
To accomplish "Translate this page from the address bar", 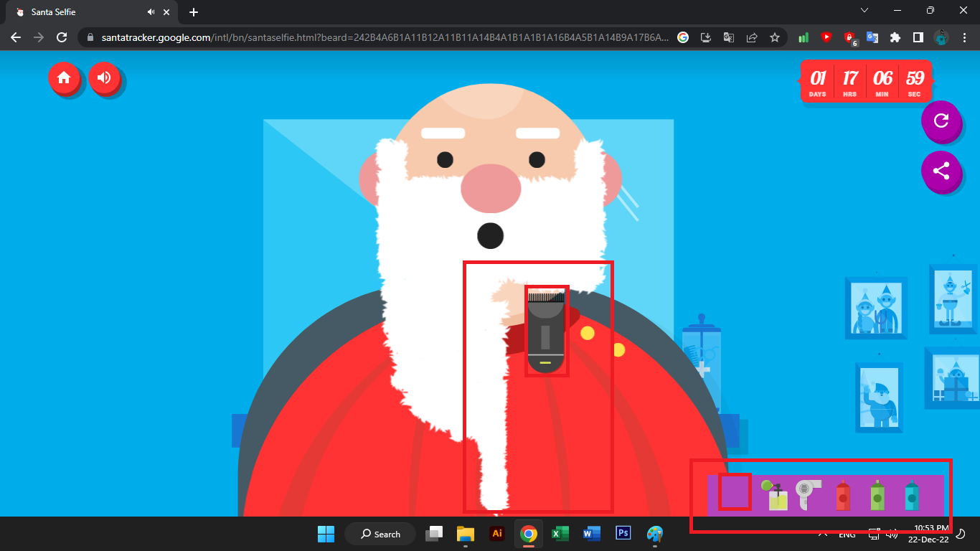I will click(729, 37).
